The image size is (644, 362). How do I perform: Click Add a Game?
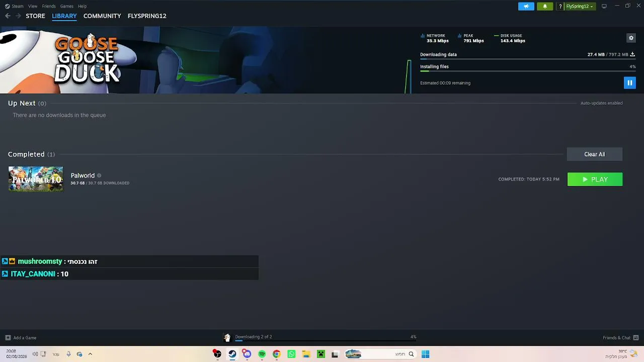[x=21, y=338]
